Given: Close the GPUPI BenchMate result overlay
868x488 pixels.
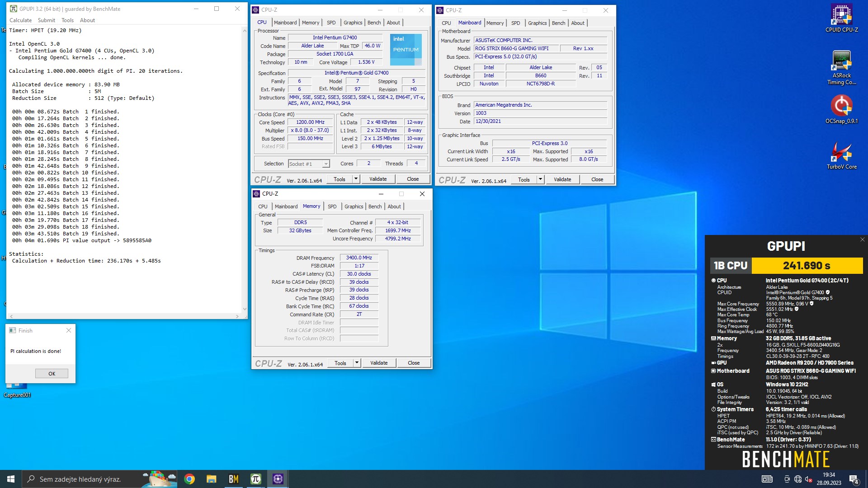Looking at the screenshot, I should (x=862, y=239).
